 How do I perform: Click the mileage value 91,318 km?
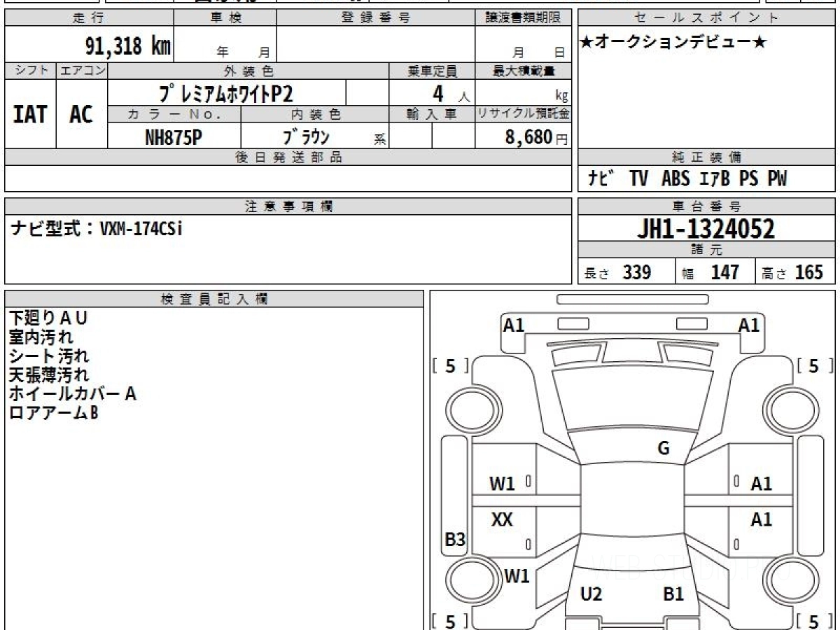pyautogui.click(x=127, y=46)
